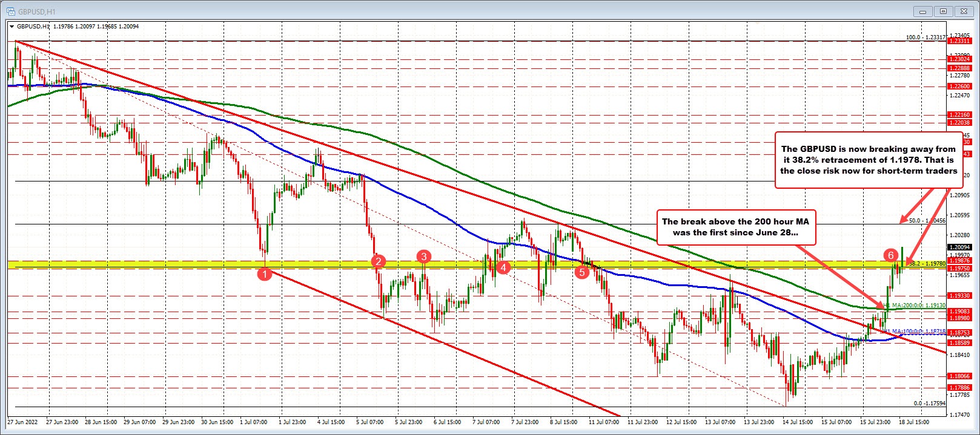Image resolution: width=980 pixels, height=435 pixels.
Task: Click the 13 Jul 23:00 time axis label
Action: point(760,422)
